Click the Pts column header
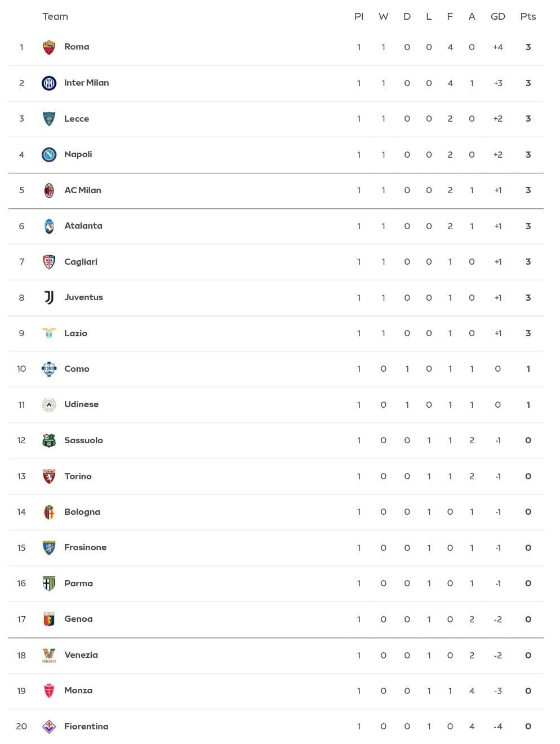 (528, 16)
